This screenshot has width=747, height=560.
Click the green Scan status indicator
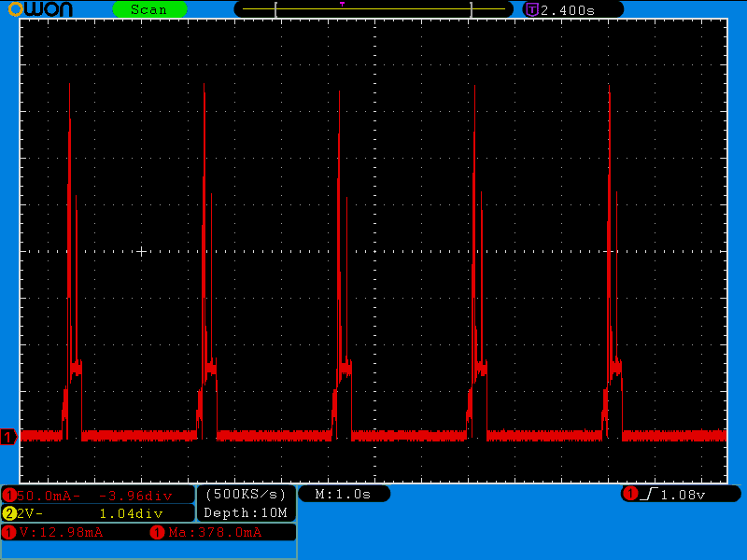(x=149, y=9)
